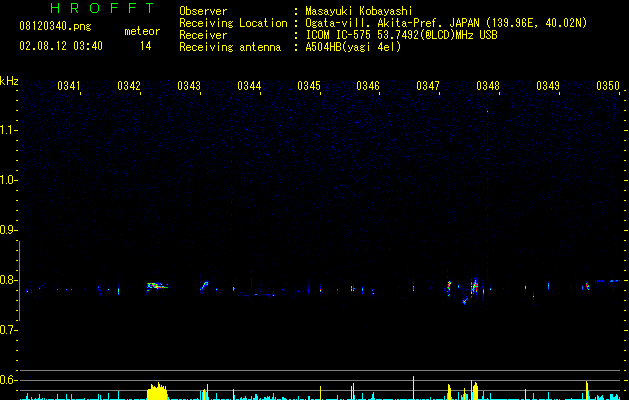629x400 pixels.
Task: Click the meteor label
Action: 142,31
